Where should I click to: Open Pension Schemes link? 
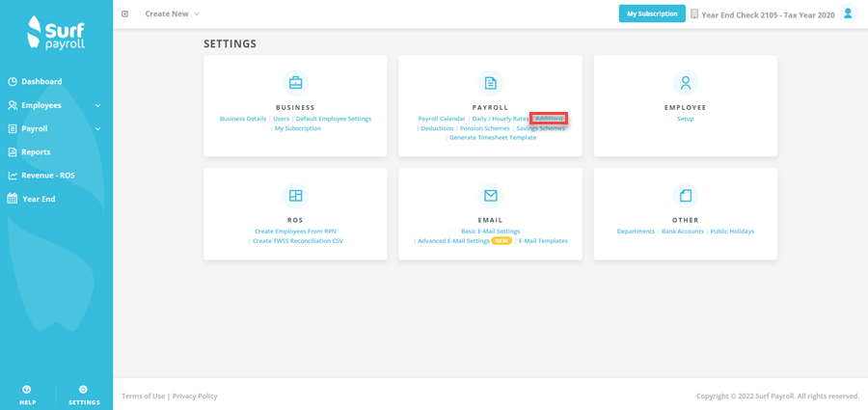tap(485, 128)
